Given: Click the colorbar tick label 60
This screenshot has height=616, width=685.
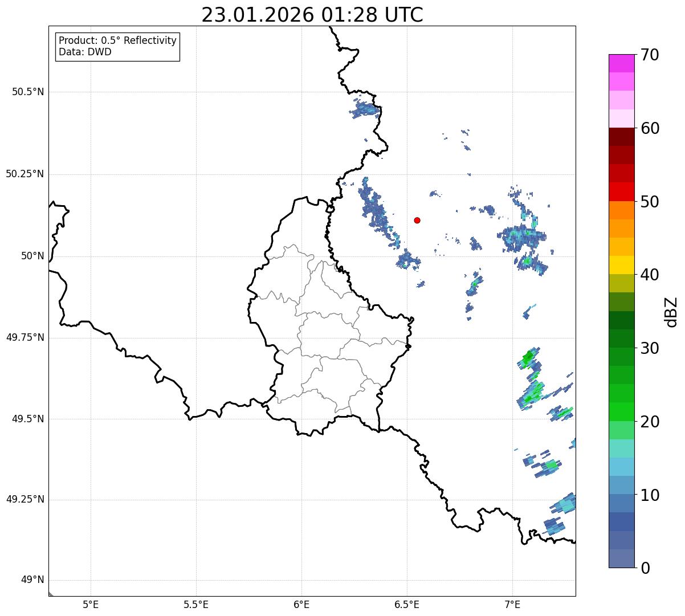Looking at the screenshot, I should click(650, 128).
